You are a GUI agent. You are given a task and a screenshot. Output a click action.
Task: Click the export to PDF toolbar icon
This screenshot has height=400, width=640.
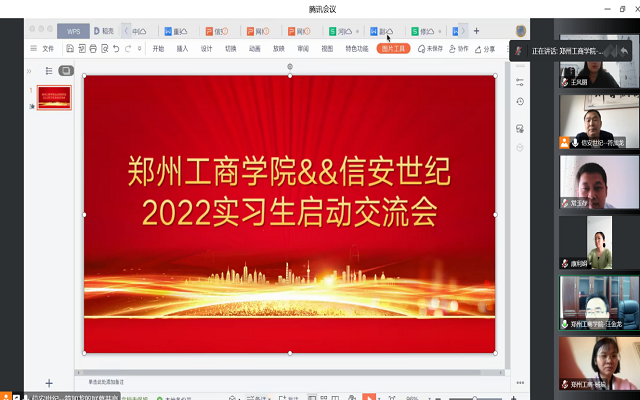(82, 49)
